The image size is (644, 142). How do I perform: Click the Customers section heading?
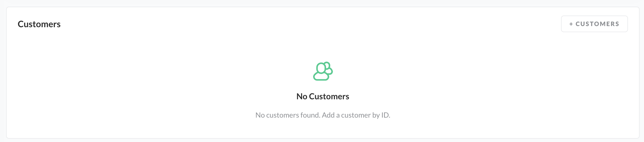39,24
